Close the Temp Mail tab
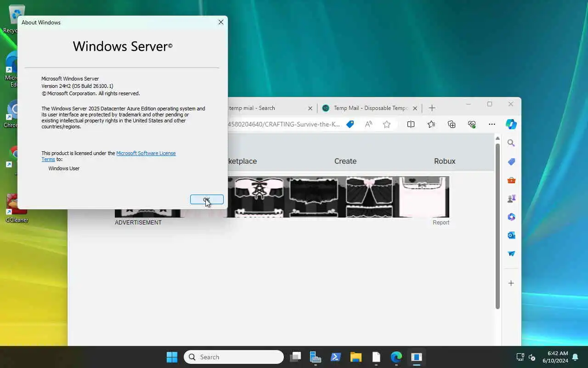 (415, 109)
